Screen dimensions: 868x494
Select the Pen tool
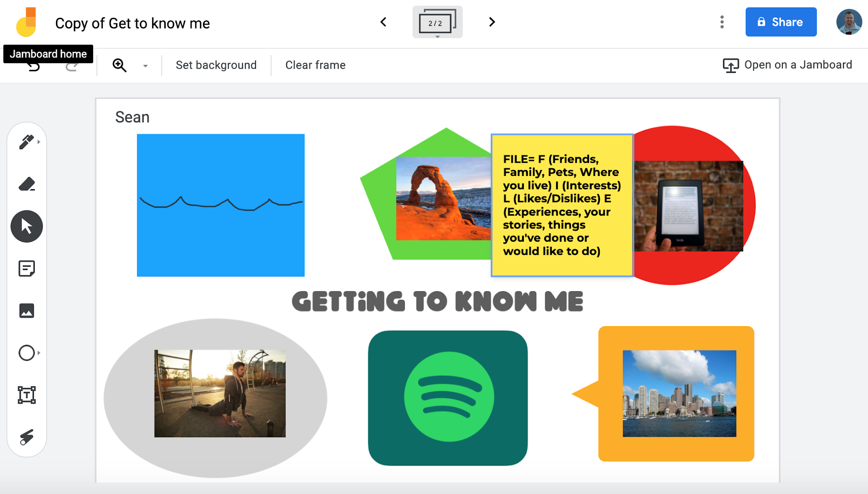pyautogui.click(x=26, y=142)
